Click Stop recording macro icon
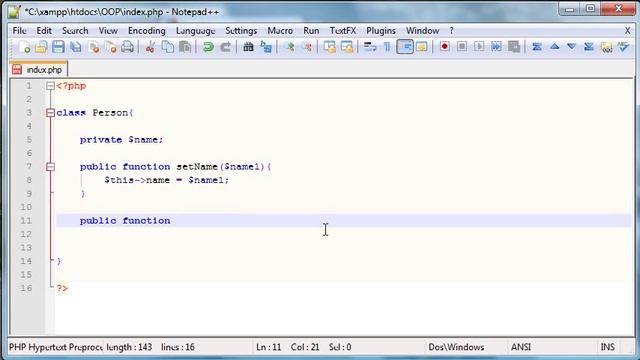 click(x=462, y=47)
